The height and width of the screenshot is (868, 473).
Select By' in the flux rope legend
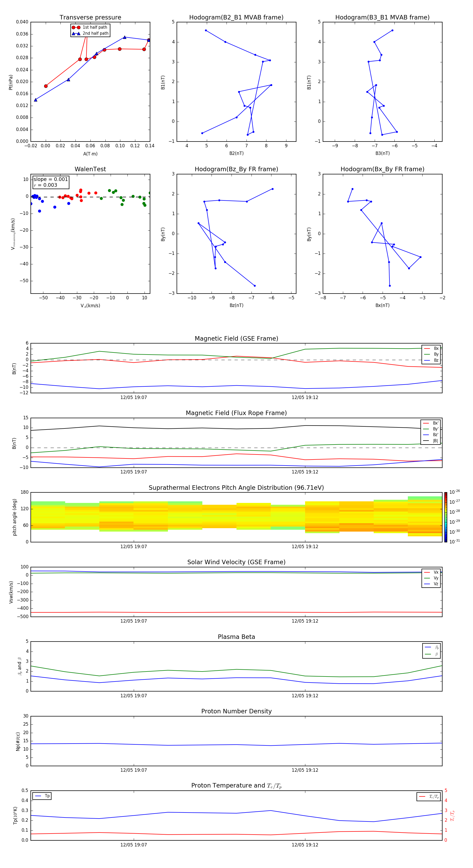point(431,429)
